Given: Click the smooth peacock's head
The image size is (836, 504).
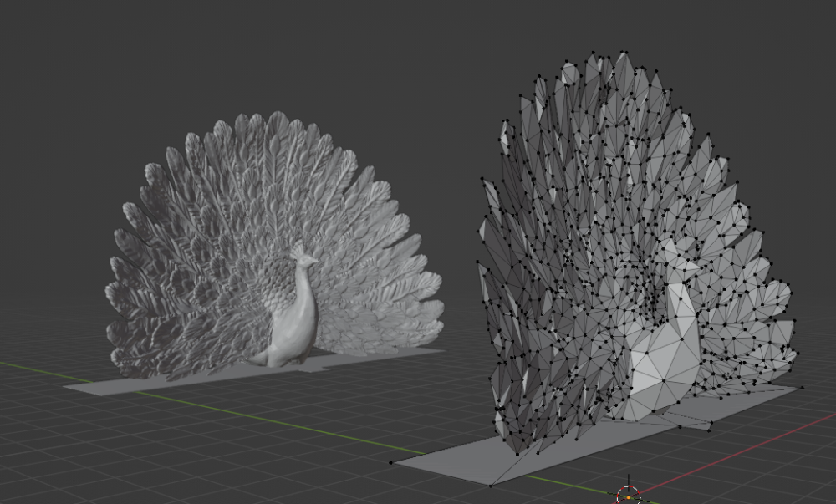Looking at the screenshot, I should tap(306, 262).
